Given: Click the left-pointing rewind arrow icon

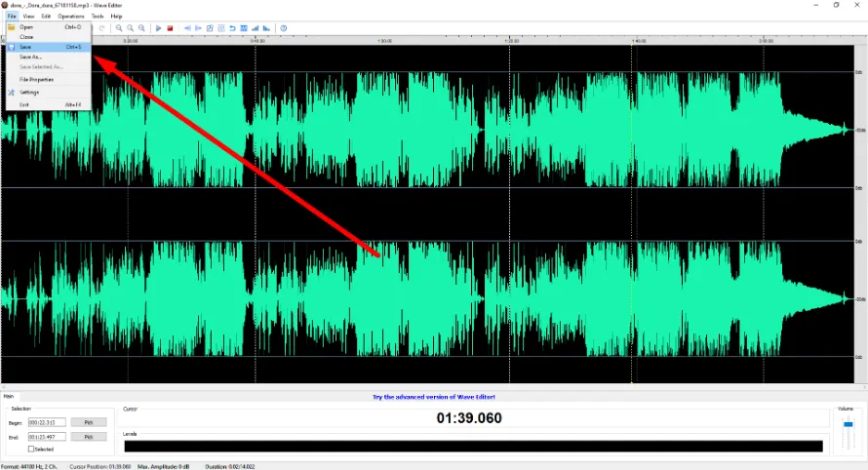Looking at the screenshot, I should (x=187, y=28).
